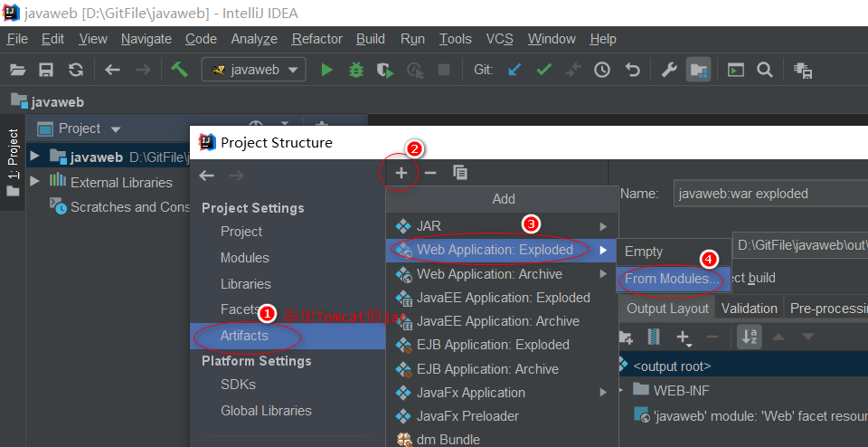Open Project Structure toolbar icon

pos(699,70)
